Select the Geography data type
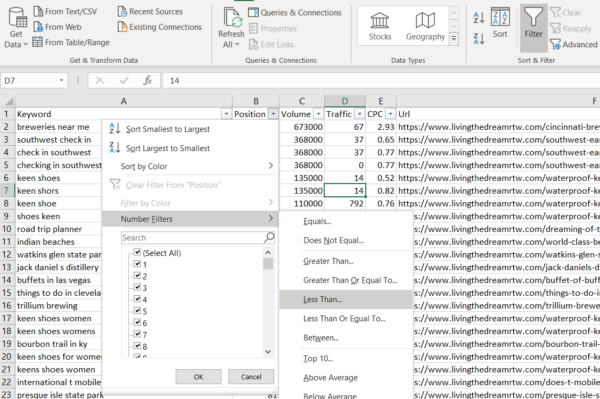 pos(425,26)
